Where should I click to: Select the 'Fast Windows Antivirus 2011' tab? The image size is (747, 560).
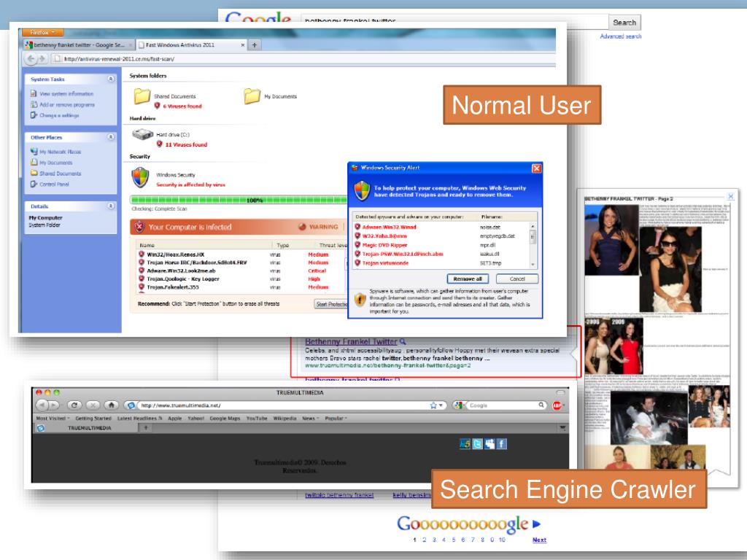click(x=180, y=44)
